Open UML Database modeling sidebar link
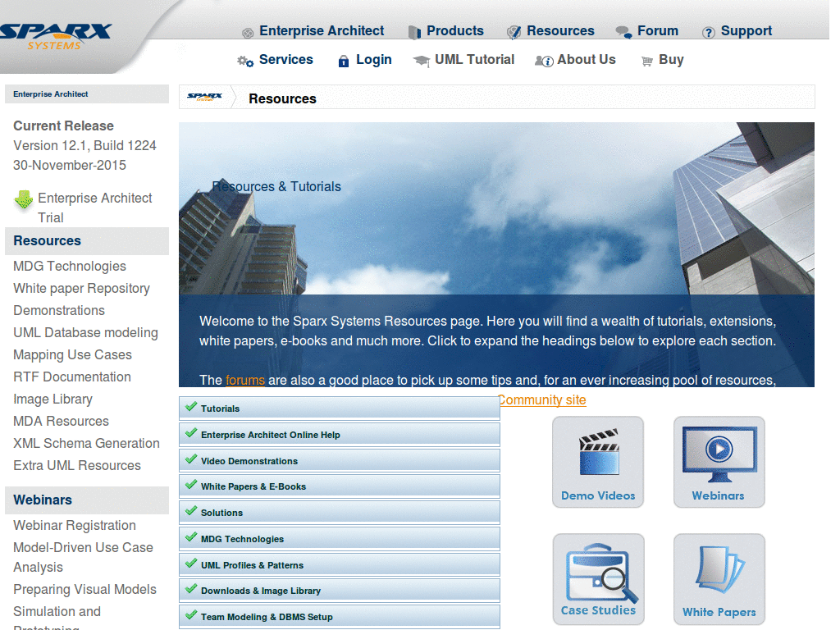Viewport: 840px width, 630px height. [x=85, y=333]
